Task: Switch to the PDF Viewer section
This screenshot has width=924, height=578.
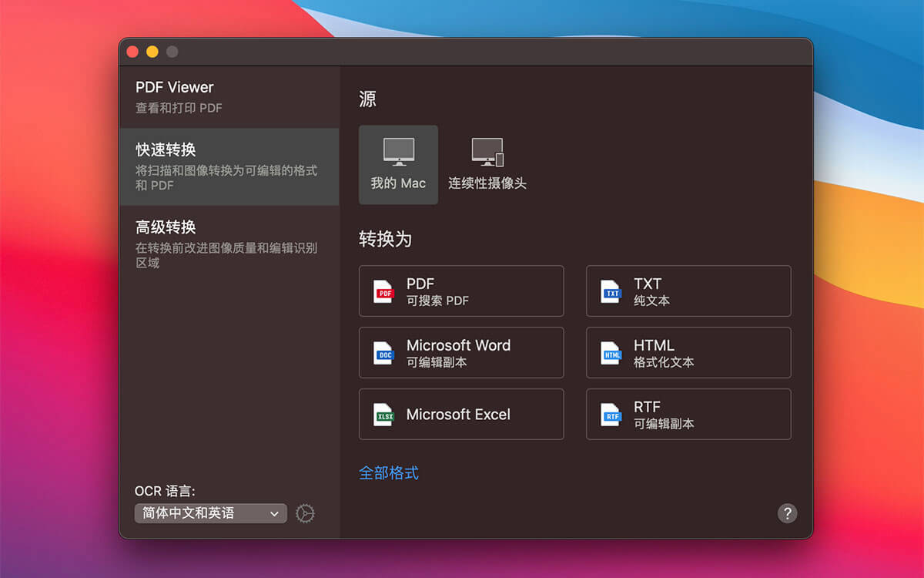Action: tap(229, 97)
